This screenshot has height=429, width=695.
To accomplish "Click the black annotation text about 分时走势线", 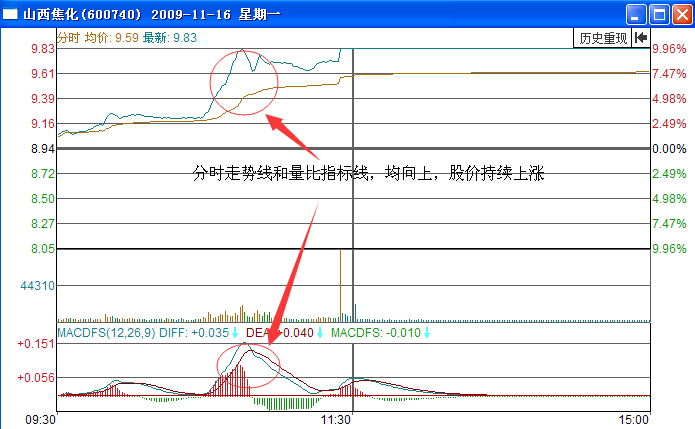I will tap(367, 173).
